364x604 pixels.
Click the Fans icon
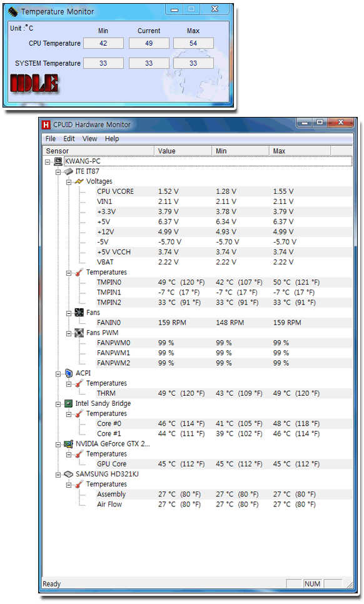79,313
